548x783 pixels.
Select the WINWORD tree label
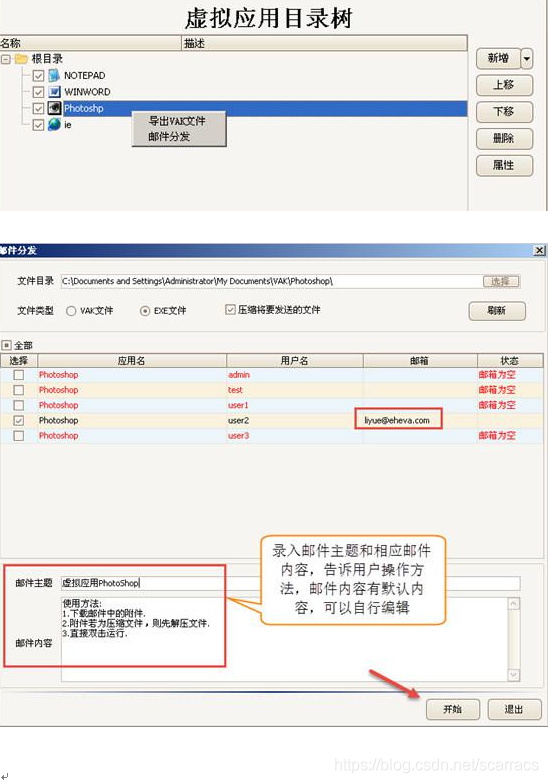pyautogui.click(x=87, y=92)
